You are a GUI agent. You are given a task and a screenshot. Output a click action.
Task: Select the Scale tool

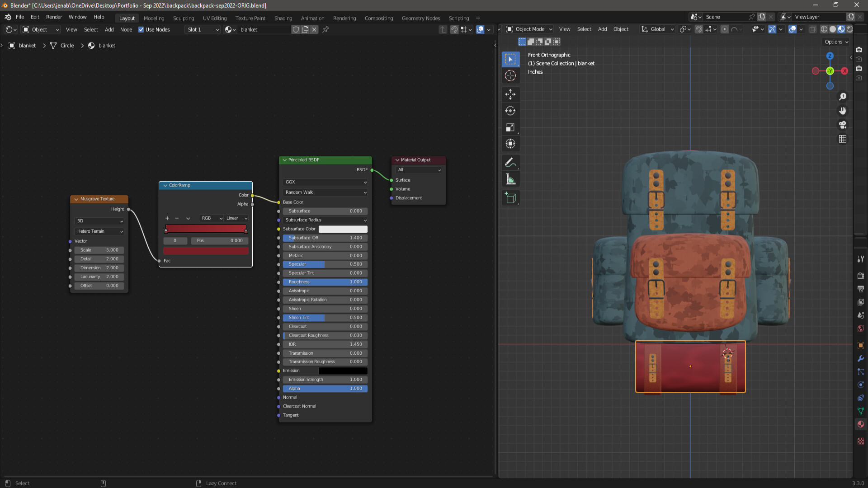pyautogui.click(x=510, y=127)
